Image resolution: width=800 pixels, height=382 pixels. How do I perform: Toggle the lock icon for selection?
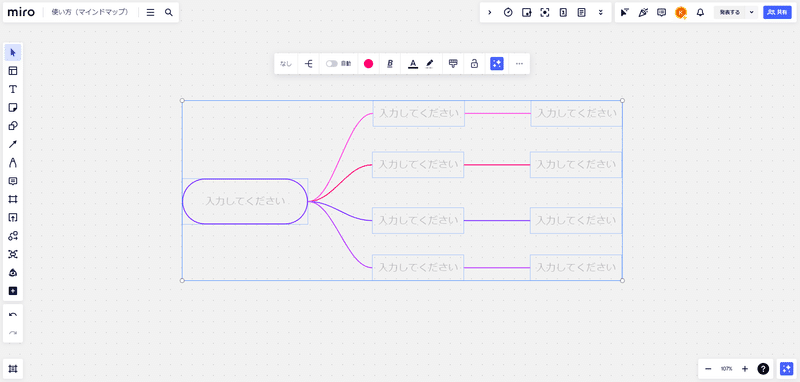pos(474,64)
